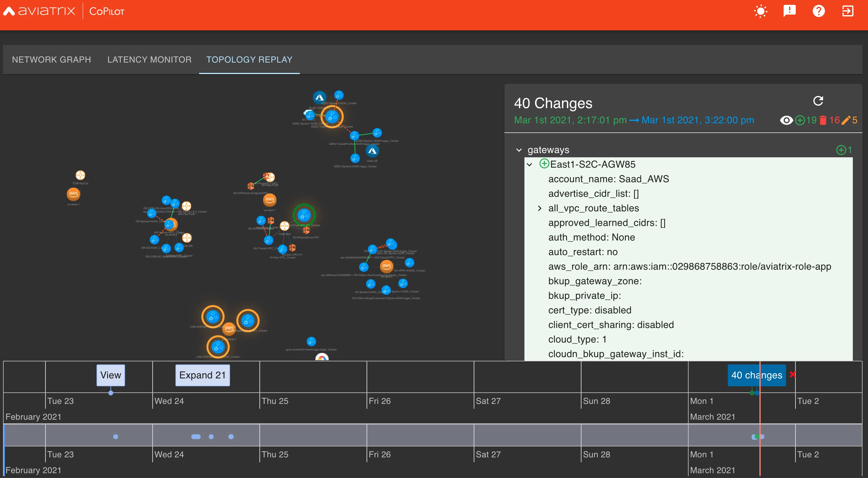
Task: Click the cert_type: disabled row
Action: pos(590,310)
